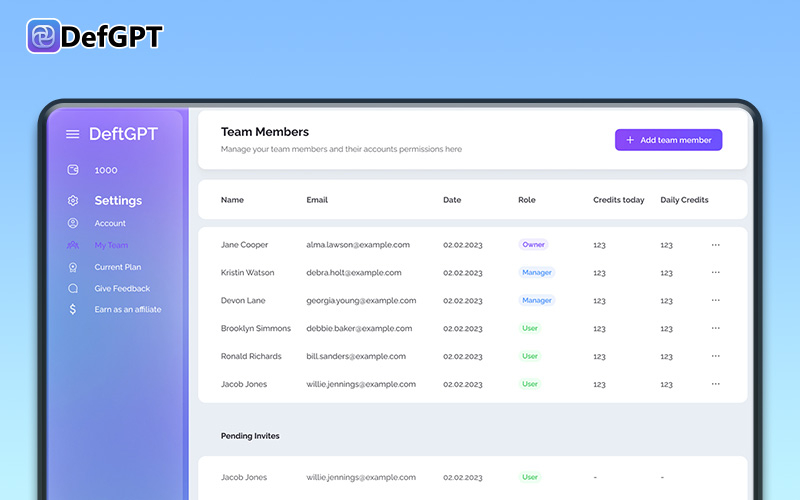Open Give Feedback from the sidebar
800x500 pixels.
[x=122, y=288]
